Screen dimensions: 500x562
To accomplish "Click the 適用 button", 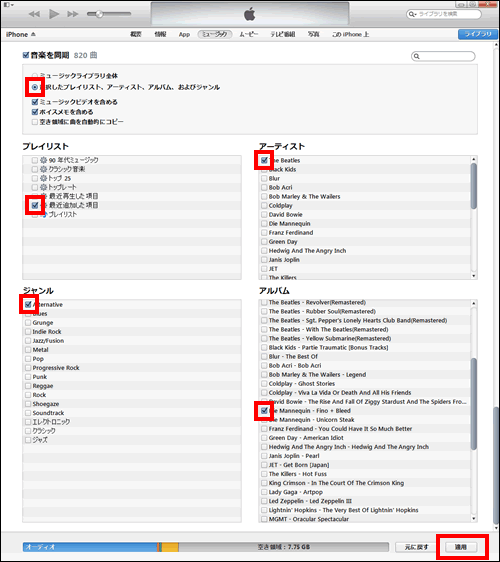I will click(461, 547).
